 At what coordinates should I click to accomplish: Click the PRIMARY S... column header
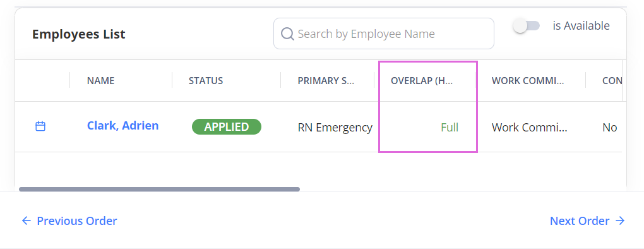click(x=326, y=80)
